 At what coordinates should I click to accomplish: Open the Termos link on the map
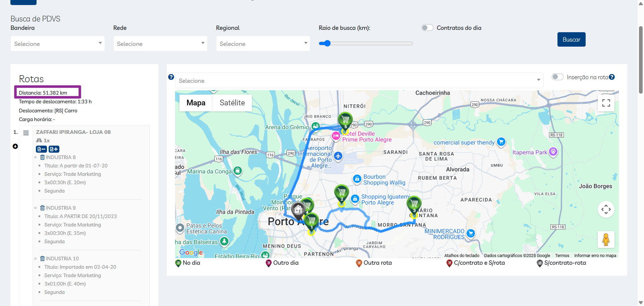click(562, 256)
